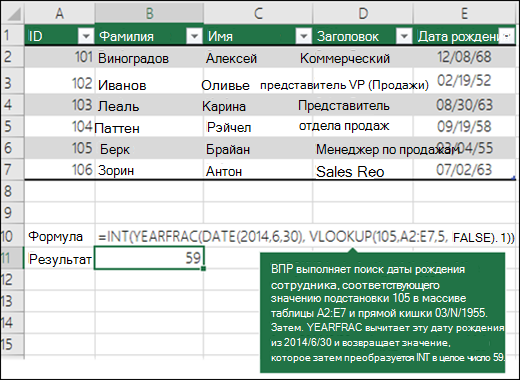Click the Алексей name cell
The image size is (520, 380).
pos(258,57)
